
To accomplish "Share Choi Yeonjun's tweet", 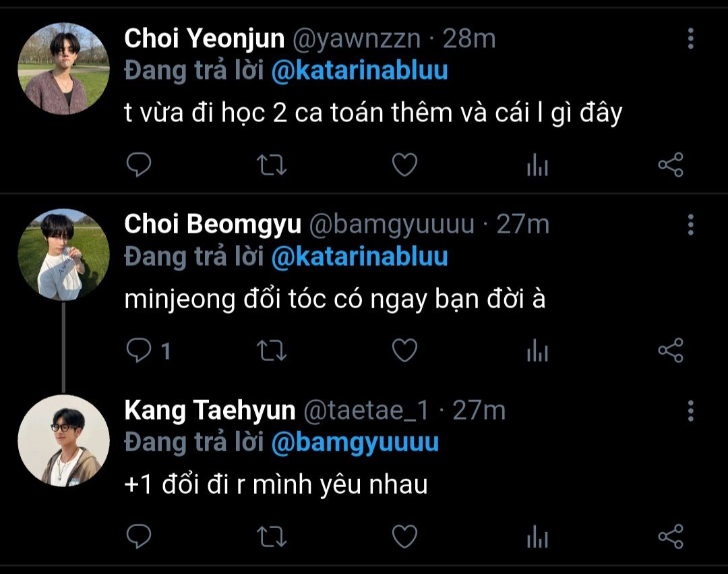I will coord(670,165).
